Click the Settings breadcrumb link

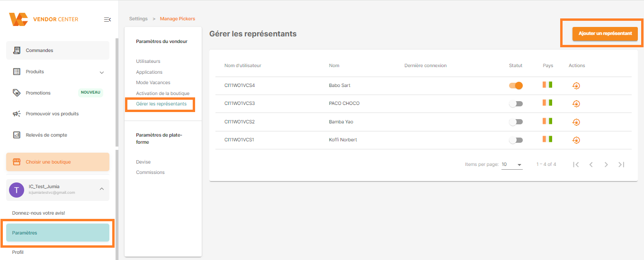138,19
